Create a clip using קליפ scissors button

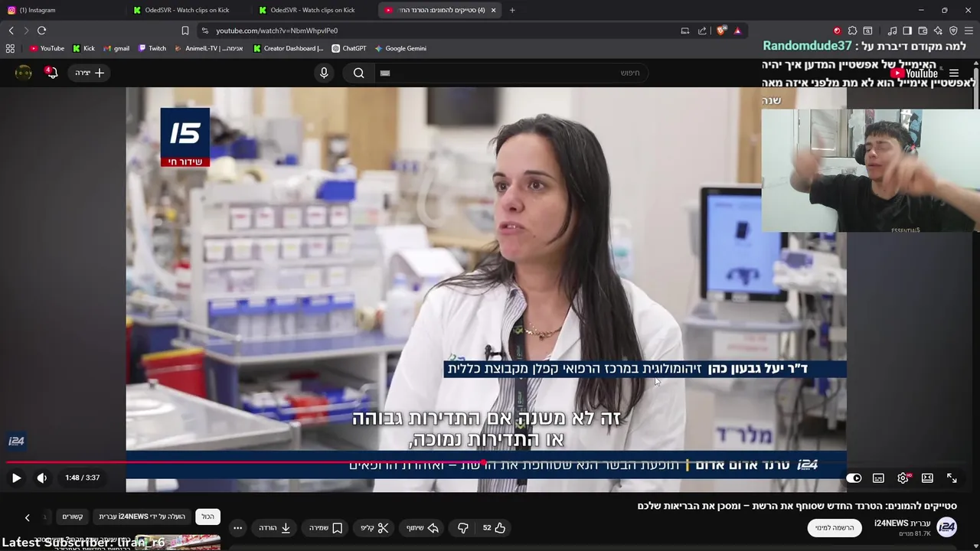pos(375,528)
